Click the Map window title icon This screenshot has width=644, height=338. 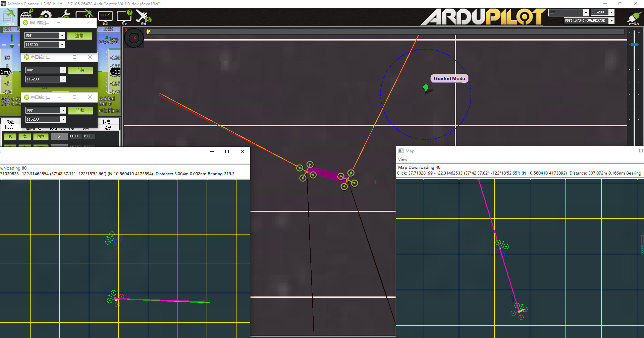click(x=401, y=151)
